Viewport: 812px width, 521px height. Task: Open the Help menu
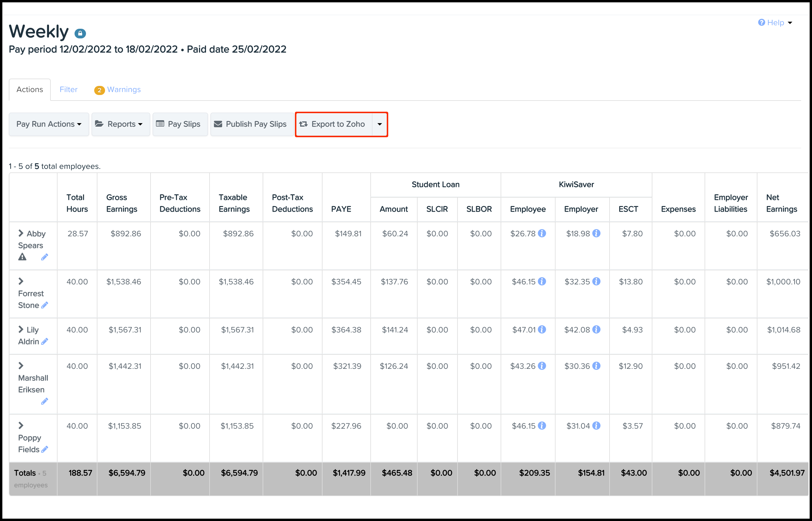point(775,23)
